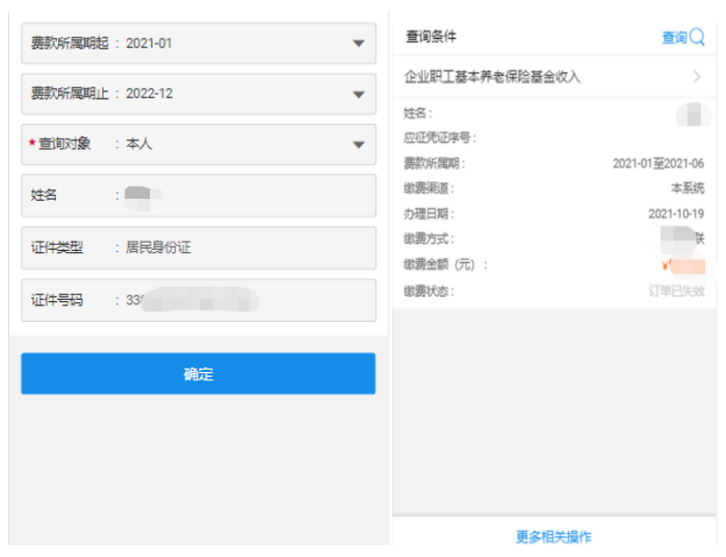Click the 订单已失效 status text

pos(676,291)
